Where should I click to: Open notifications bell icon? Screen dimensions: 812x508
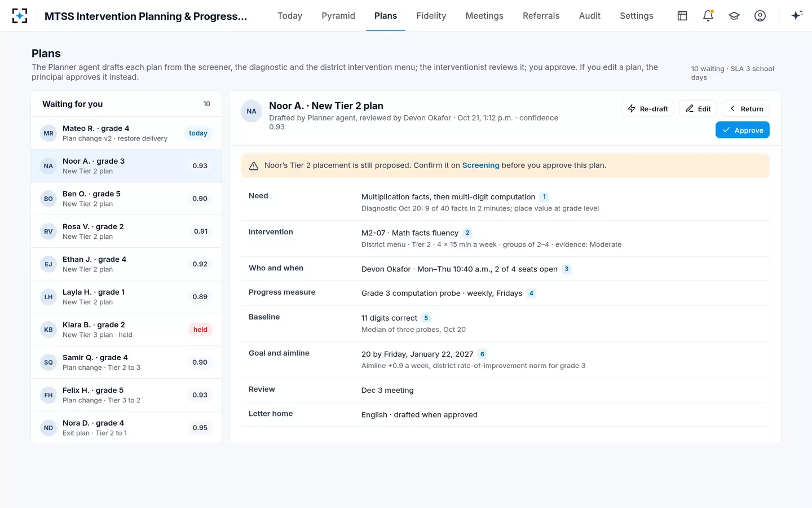tap(708, 16)
